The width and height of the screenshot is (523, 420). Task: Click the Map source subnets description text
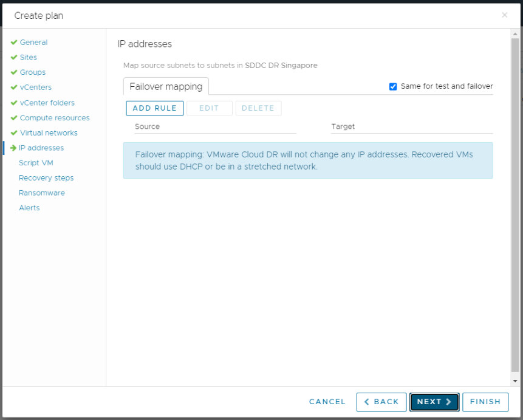click(220, 66)
